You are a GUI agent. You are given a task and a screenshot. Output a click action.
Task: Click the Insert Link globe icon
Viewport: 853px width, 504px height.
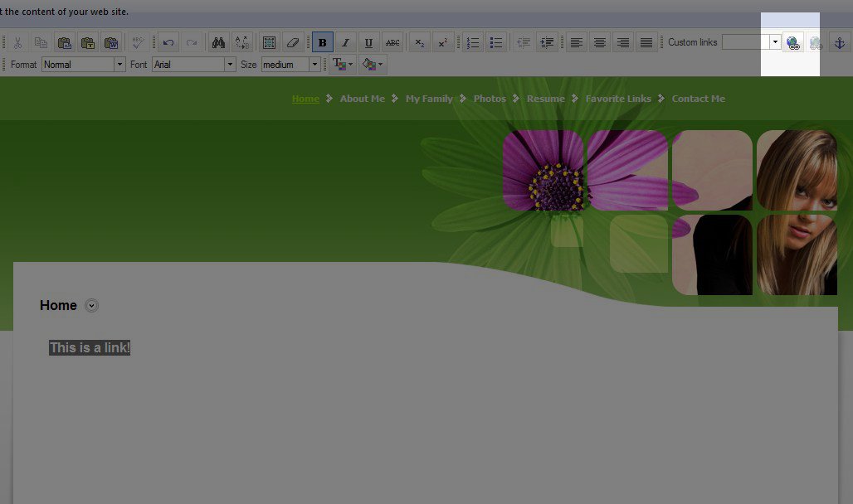pyautogui.click(x=793, y=42)
